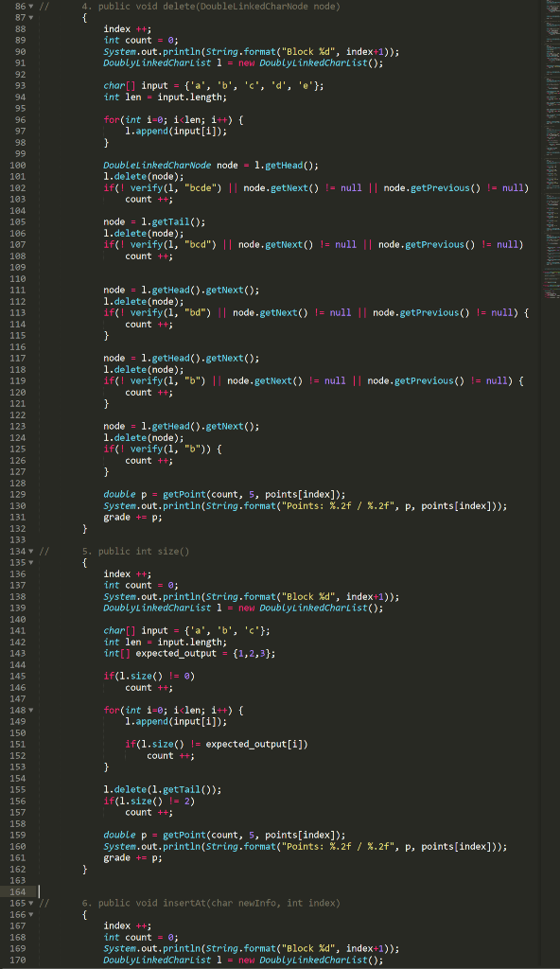560x969 pixels.
Task: Click the comment '4. public void delete(DoubleLinkedCharNode node)'
Action: 211,7
